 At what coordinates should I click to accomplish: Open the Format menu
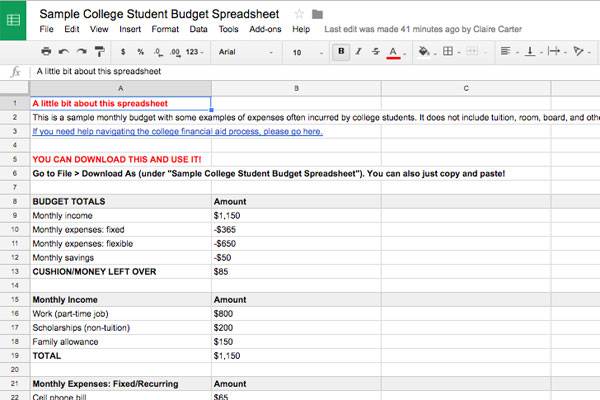pos(165,29)
